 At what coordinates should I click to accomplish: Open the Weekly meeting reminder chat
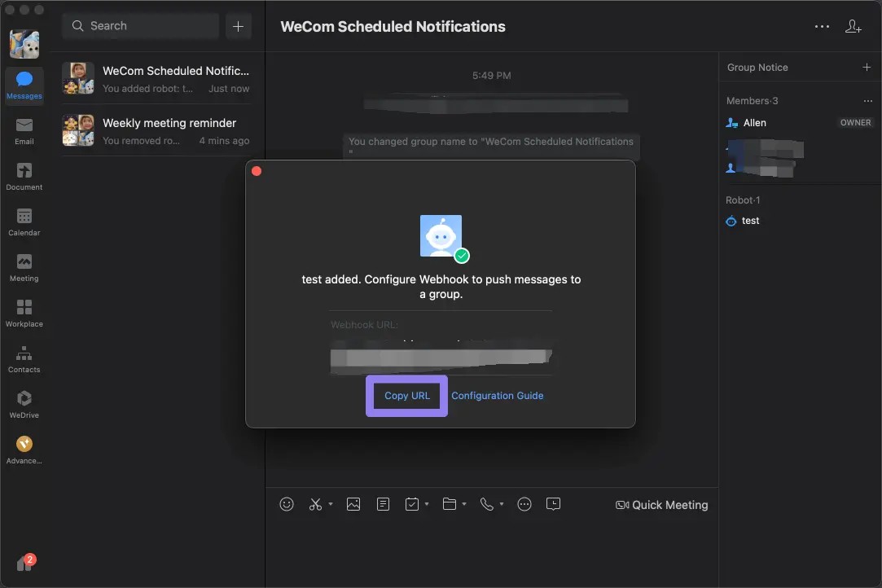(x=157, y=130)
